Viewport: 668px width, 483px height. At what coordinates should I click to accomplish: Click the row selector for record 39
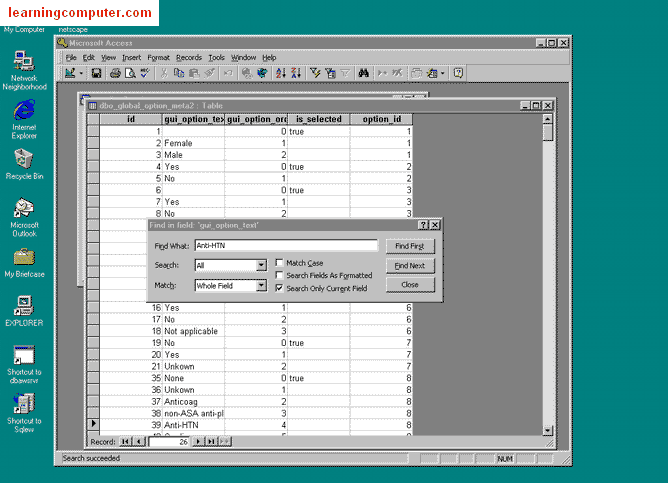click(93, 425)
